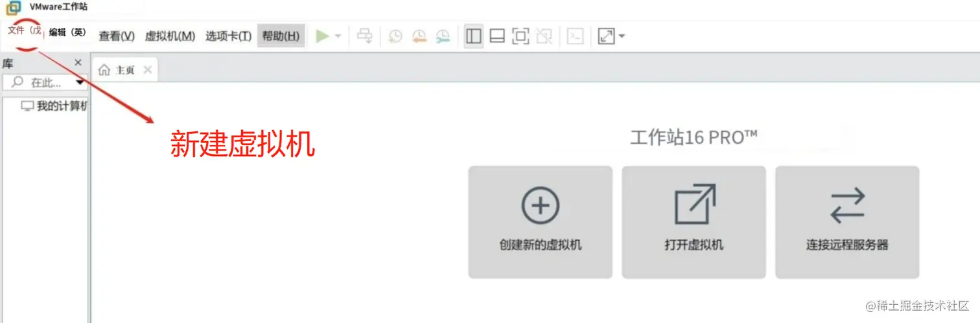Click the magnifier icon in library search
980x323 pixels.
pos(17,82)
